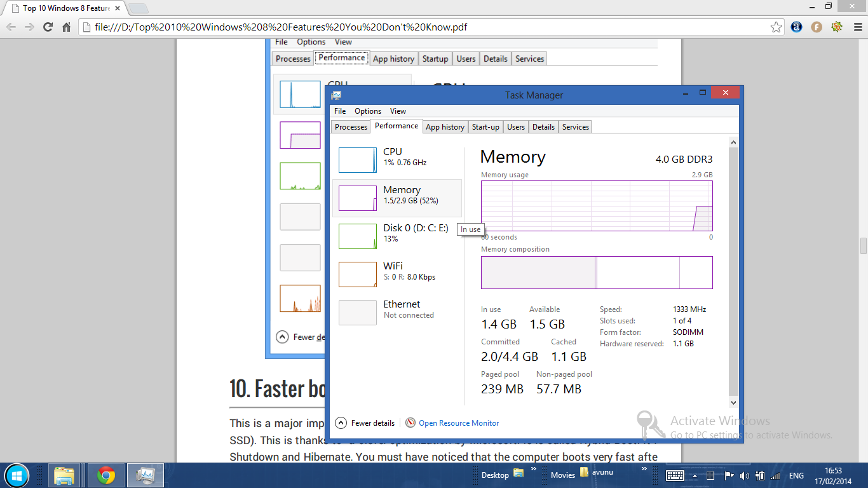Bookmark this page with the star icon
868x488 pixels.
(x=776, y=27)
